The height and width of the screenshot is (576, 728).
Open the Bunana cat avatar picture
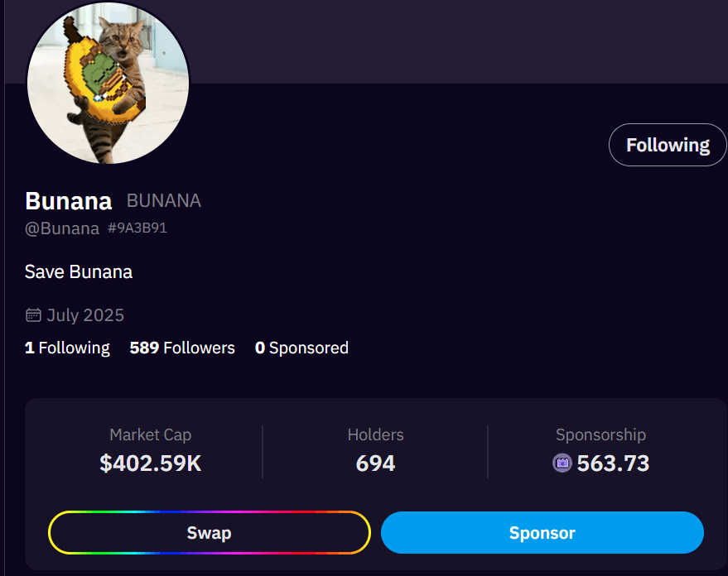tap(108, 82)
